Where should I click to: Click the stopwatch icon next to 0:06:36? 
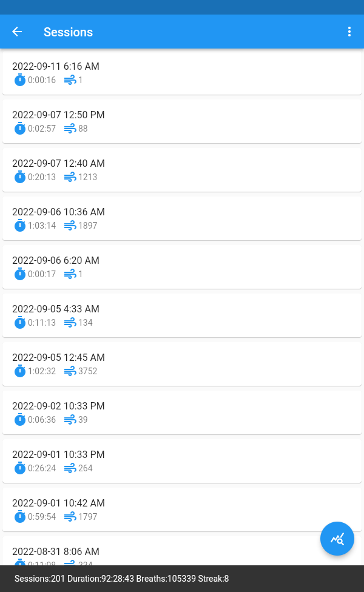[x=20, y=420]
